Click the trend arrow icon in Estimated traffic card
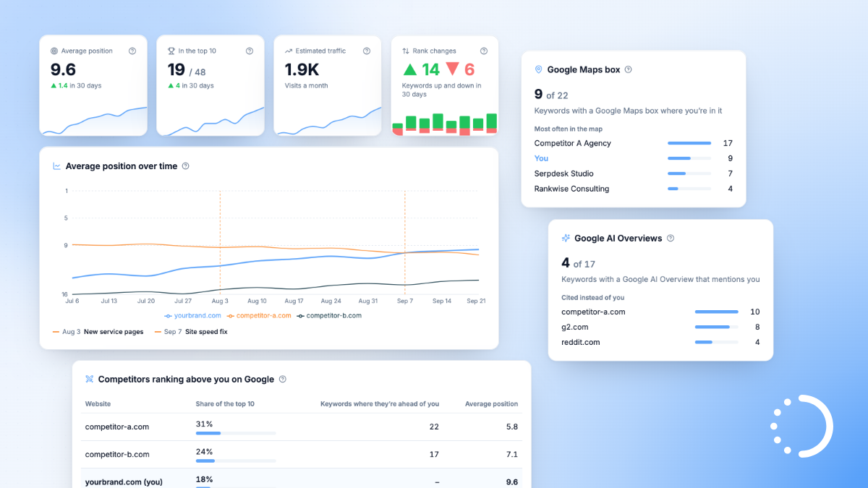The width and height of the screenshot is (868, 488). [289, 51]
